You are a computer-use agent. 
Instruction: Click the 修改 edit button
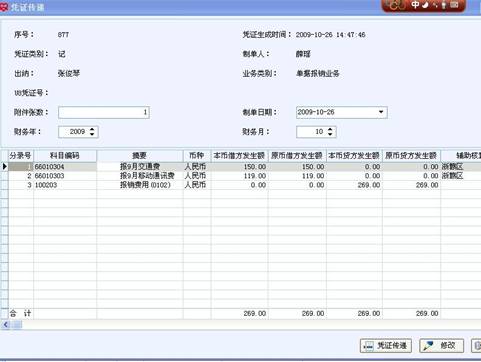point(441,346)
